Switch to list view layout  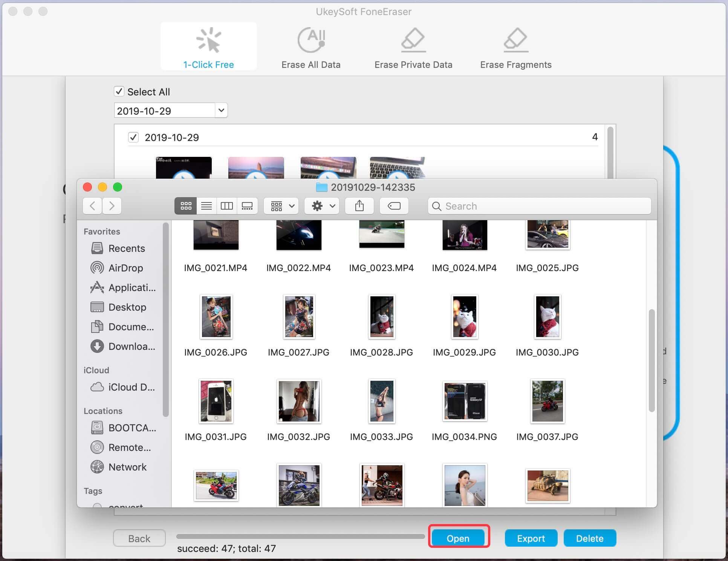click(x=206, y=205)
